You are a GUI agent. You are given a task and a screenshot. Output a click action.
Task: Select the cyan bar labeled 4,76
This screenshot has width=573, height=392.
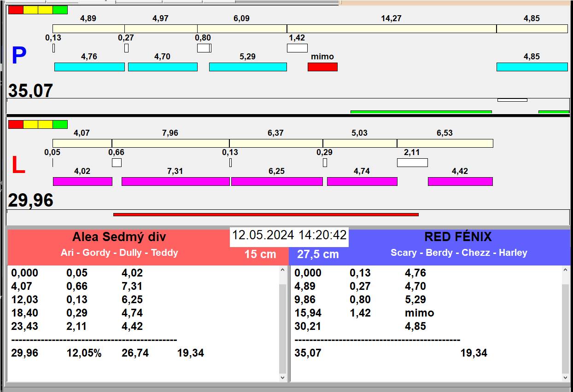point(89,67)
